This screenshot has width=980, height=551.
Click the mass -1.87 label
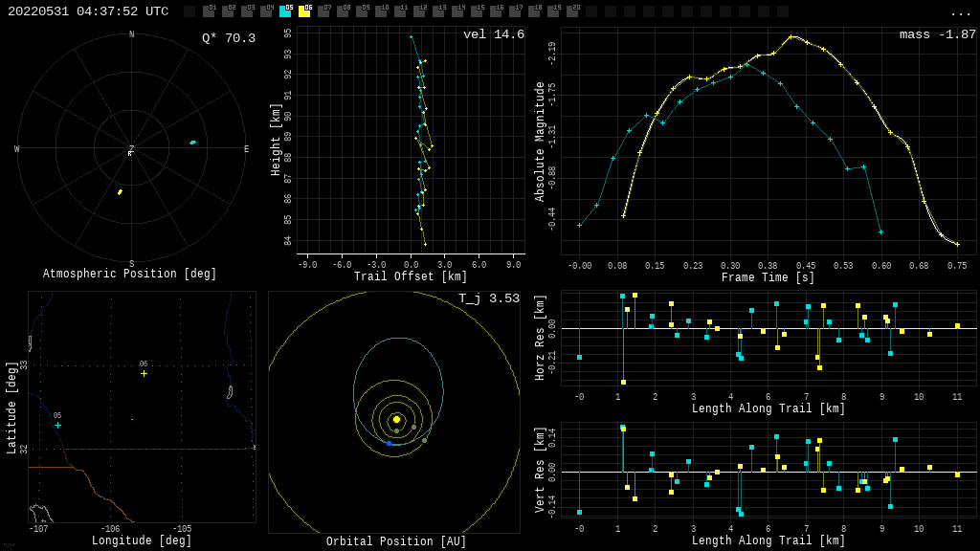click(x=937, y=34)
